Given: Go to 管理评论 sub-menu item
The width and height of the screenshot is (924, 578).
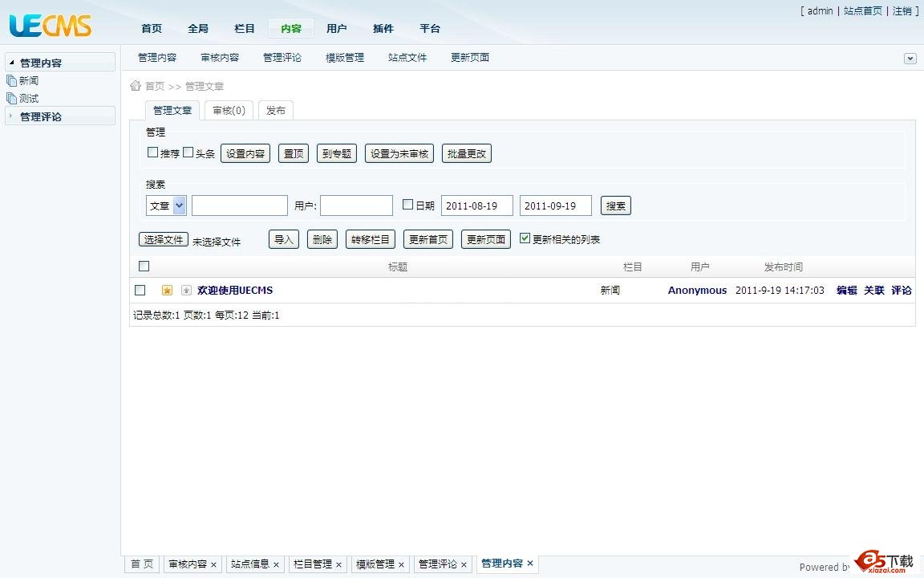Looking at the screenshot, I should tap(282, 58).
